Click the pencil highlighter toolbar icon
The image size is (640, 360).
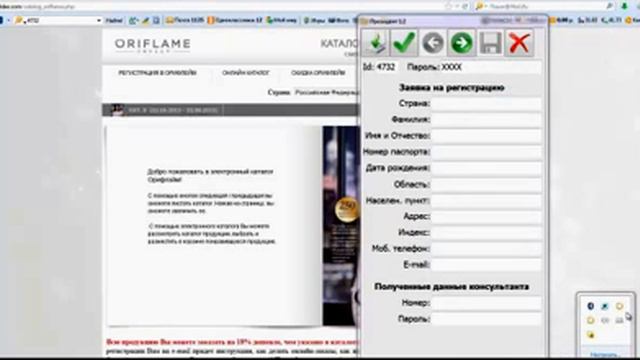[145, 20]
